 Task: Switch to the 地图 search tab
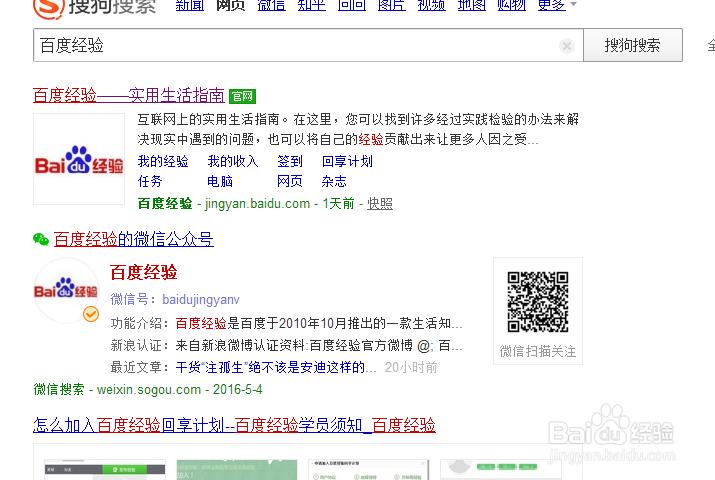click(x=472, y=5)
